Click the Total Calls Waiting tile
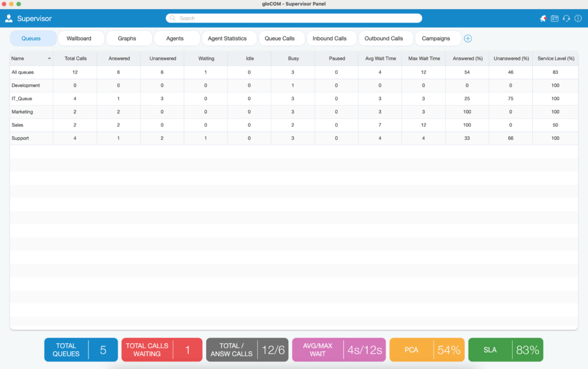This screenshot has height=369, width=588. [x=162, y=350]
